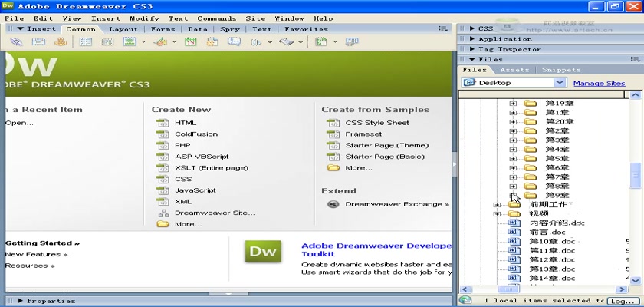Open the Files panel options menu icon

(635, 59)
